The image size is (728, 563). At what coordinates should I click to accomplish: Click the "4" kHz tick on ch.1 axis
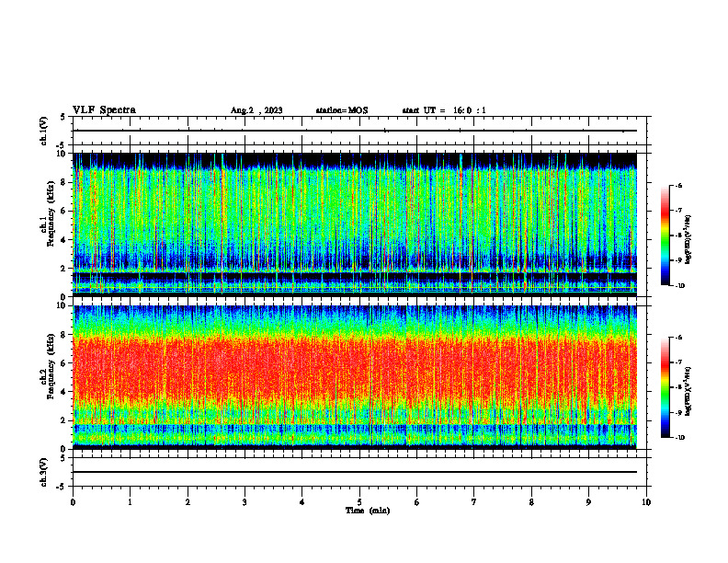(x=64, y=240)
